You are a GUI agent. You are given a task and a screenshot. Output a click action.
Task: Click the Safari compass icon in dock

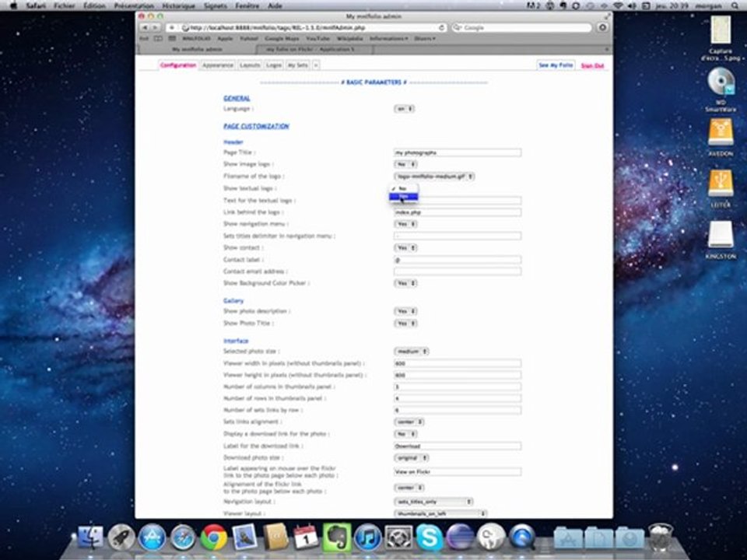pyautogui.click(x=183, y=537)
